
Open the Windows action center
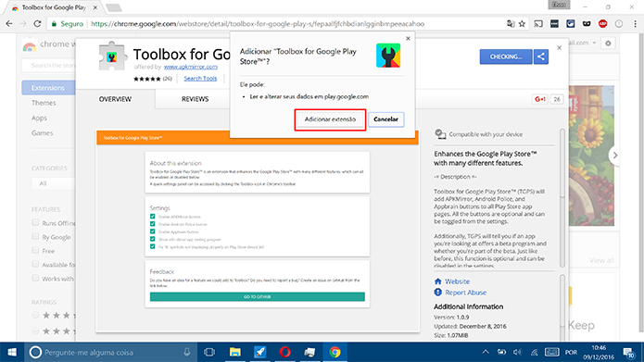(x=629, y=352)
